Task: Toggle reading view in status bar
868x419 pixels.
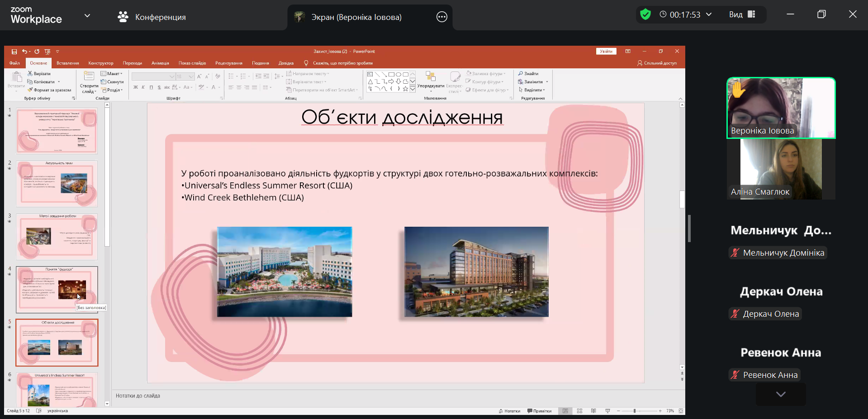Action: coord(593,411)
